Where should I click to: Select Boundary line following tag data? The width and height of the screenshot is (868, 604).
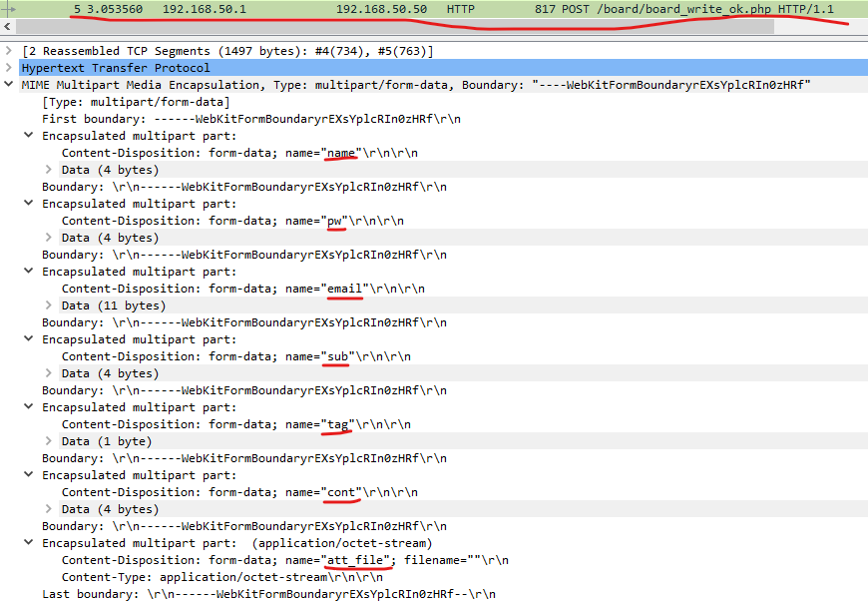[244, 458]
